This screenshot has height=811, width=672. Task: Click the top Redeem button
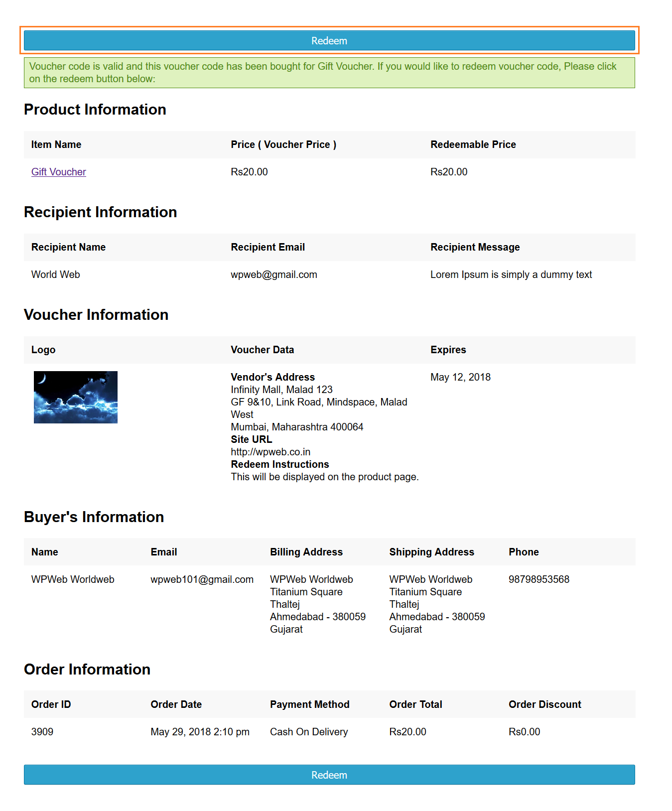pos(329,40)
